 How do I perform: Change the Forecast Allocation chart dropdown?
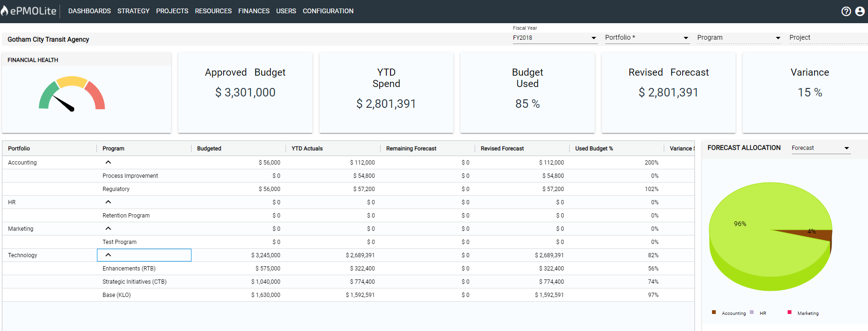coord(821,148)
